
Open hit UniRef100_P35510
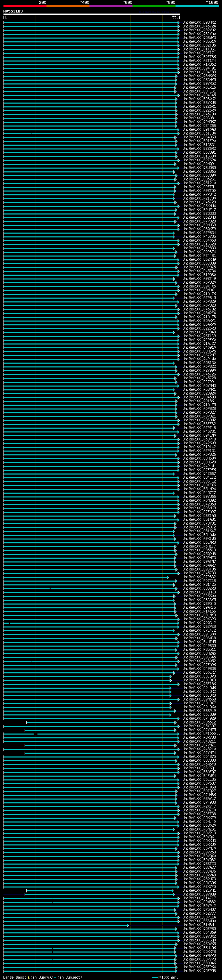[x=199, y=41]
